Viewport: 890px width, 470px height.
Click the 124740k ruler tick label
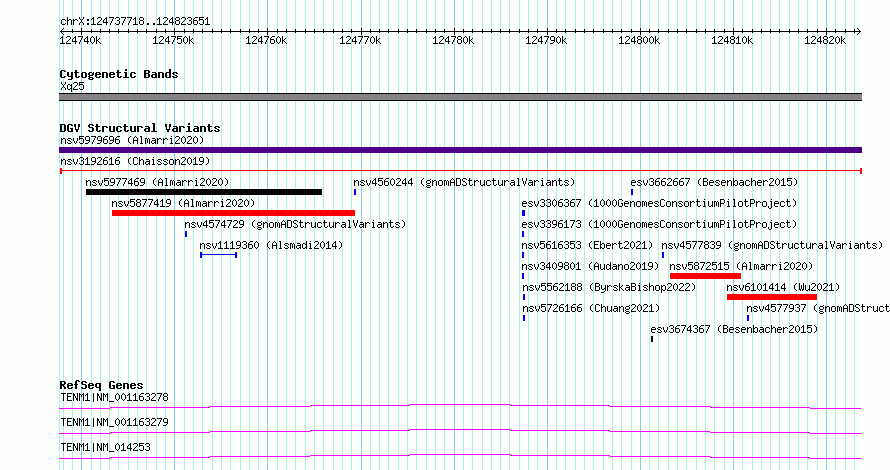[x=80, y=40]
